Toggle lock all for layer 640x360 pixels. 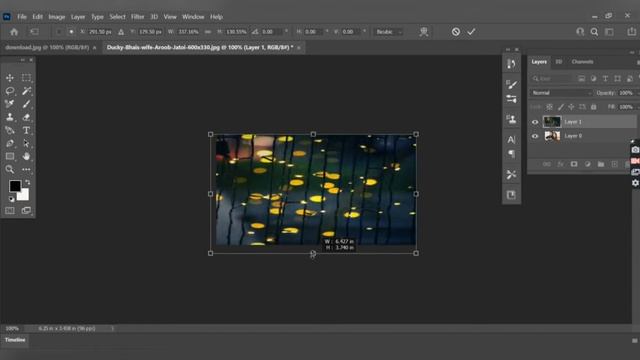coord(593,107)
